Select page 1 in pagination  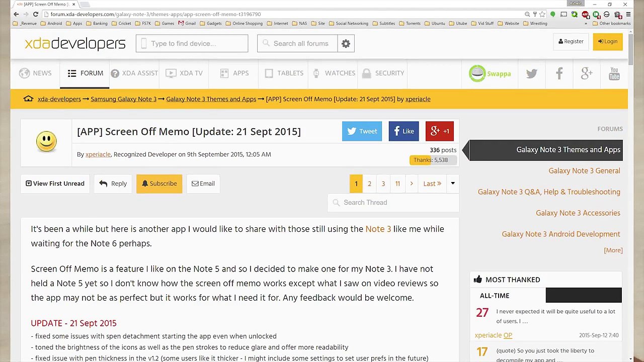pos(356,184)
